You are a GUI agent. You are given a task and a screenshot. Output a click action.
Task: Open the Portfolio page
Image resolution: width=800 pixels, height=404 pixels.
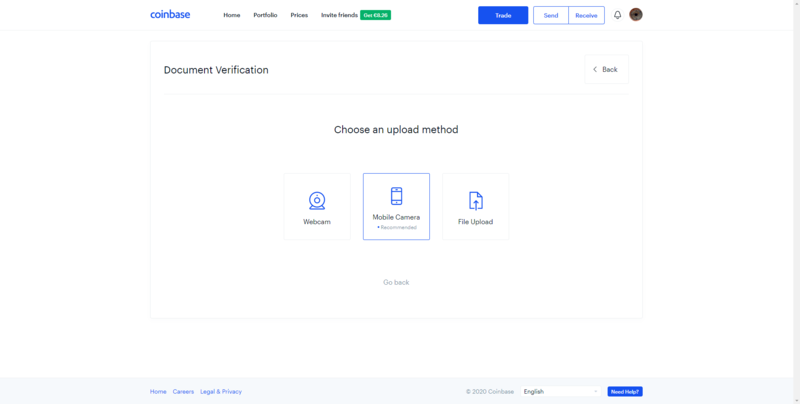tap(265, 15)
